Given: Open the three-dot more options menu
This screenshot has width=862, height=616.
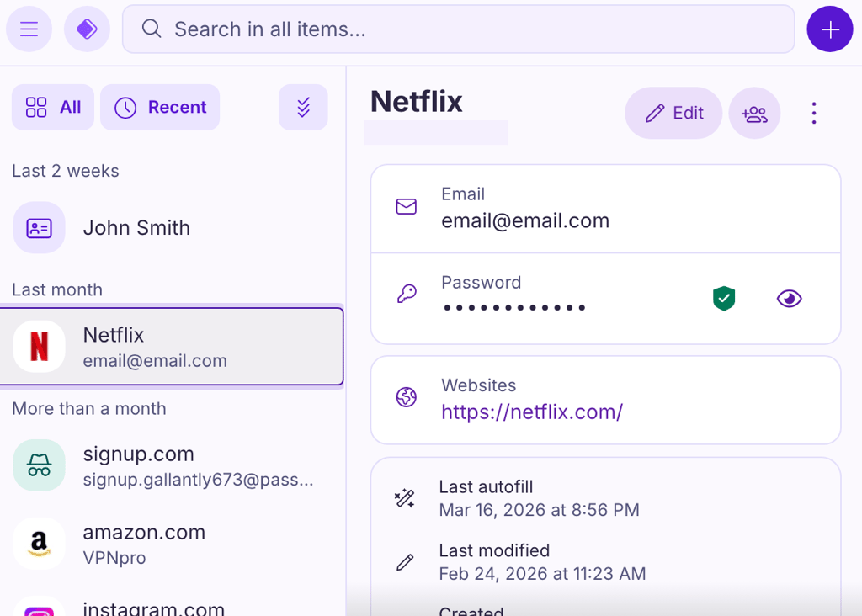Looking at the screenshot, I should coord(814,114).
